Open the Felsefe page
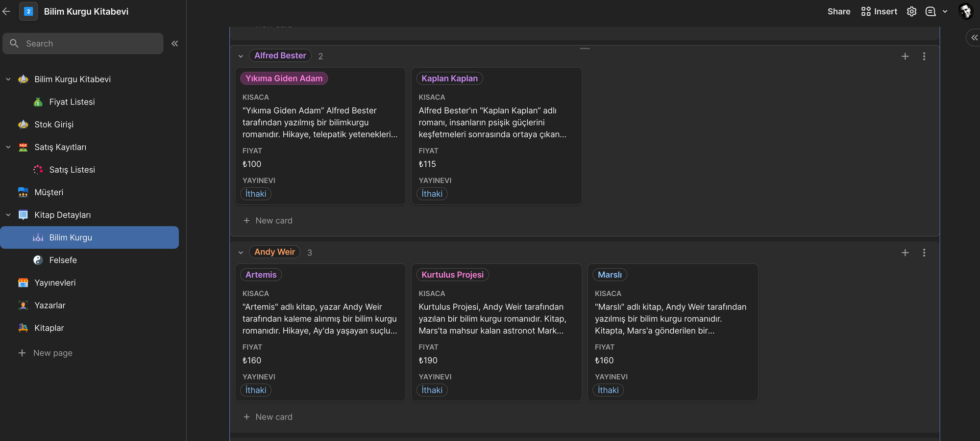Screen dimensions: 980x441 [x=63, y=260]
